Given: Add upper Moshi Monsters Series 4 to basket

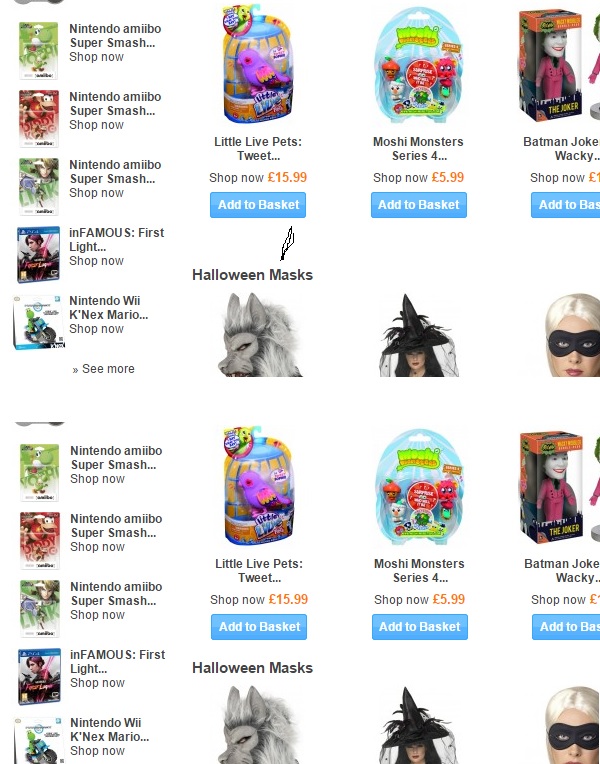Looking at the screenshot, I should point(419,205).
